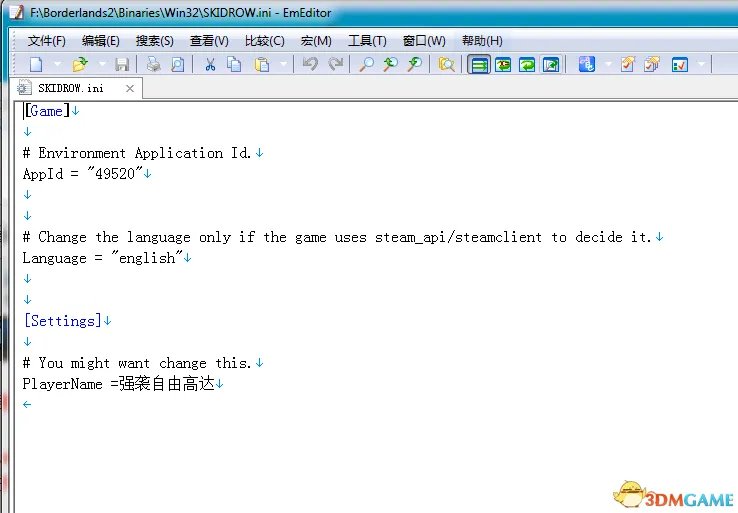Click the Find in Files icon
This screenshot has width=738, height=513.
coord(446,64)
